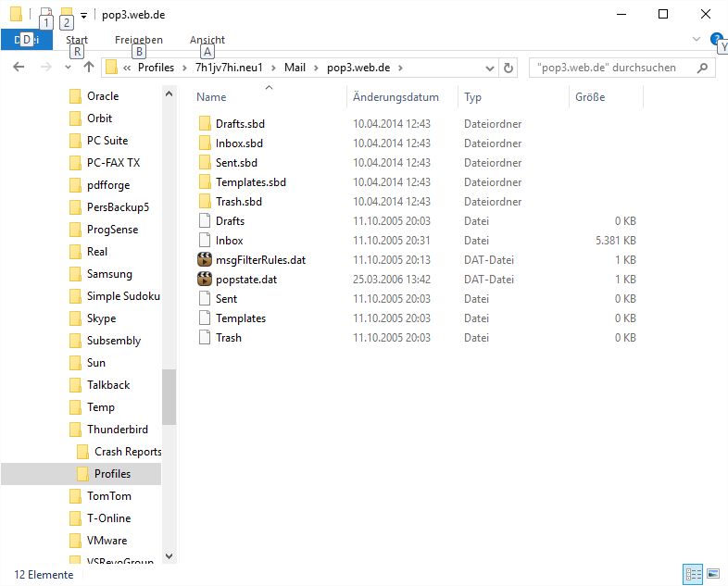Show hidden breadcrumb path with double chevron

click(x=127, y=68)
